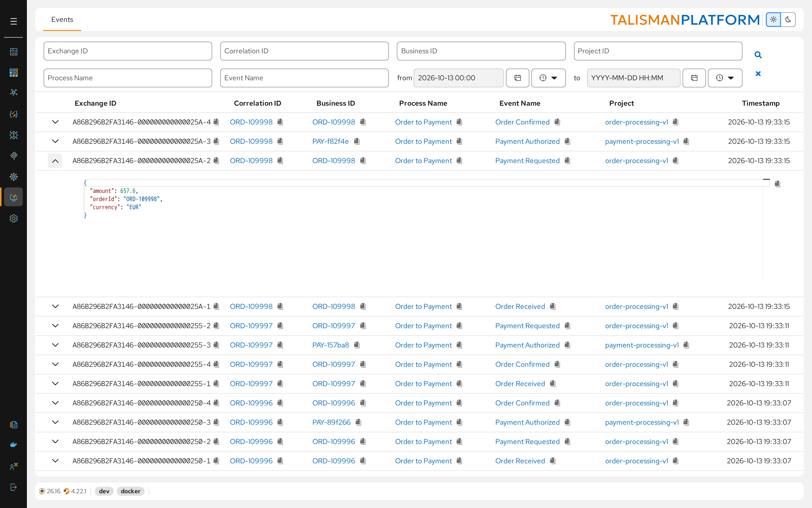
Task: Open the from-time dropdown
Action: [x=548, y=78]
